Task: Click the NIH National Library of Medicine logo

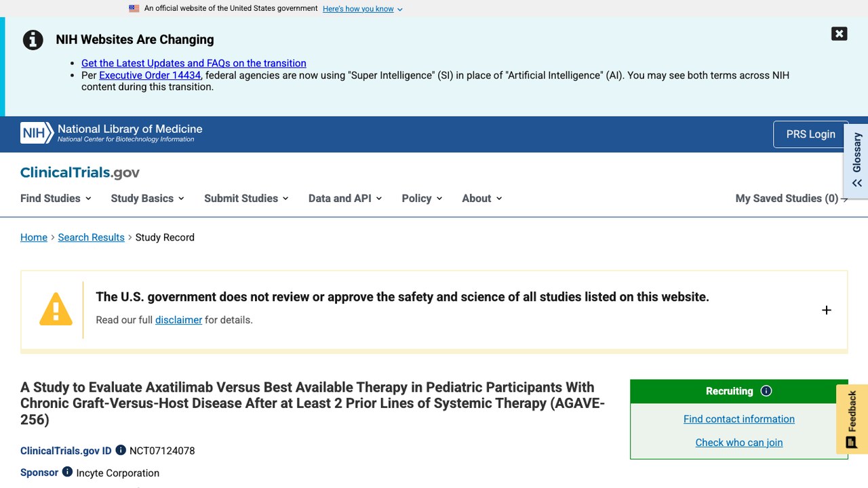Action: click(111, 133)
